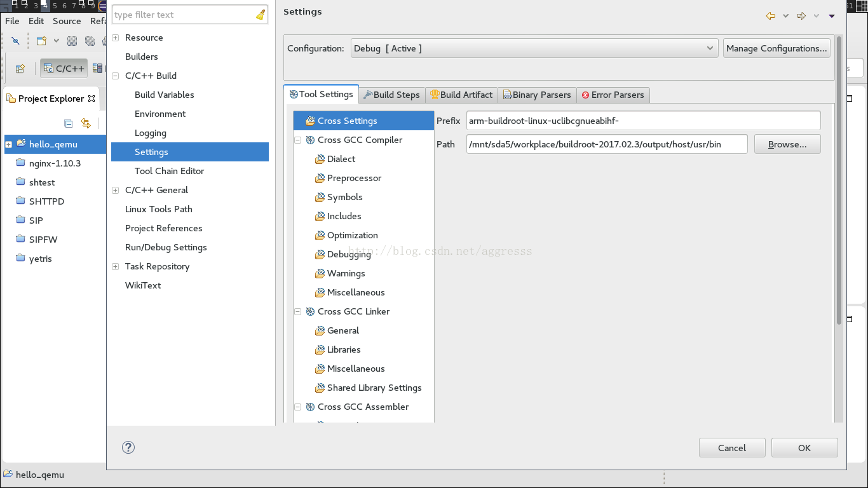Switch to the Error Parsers tab
This screenshot has width=868, height=488.
pos(613,95)
